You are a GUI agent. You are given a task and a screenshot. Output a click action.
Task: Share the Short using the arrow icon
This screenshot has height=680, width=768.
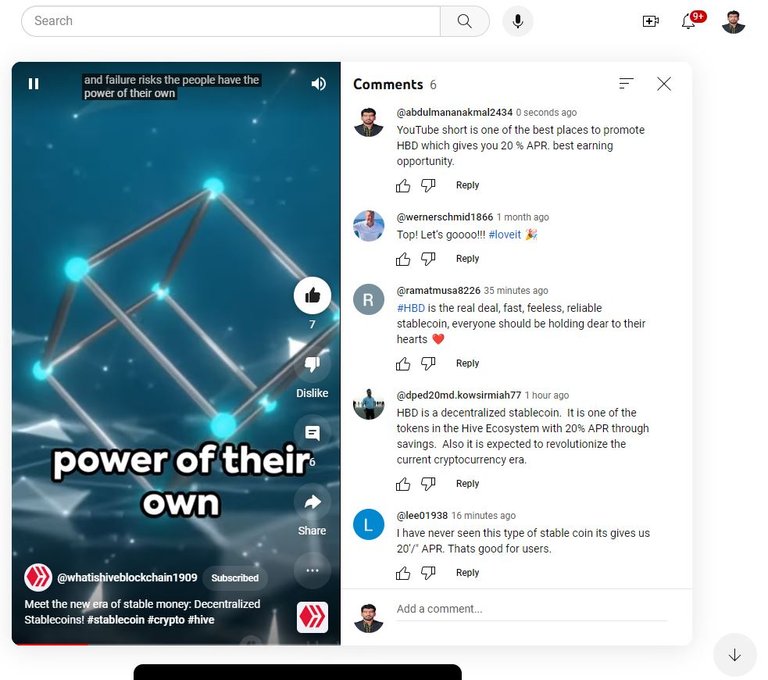coord(312,502)
